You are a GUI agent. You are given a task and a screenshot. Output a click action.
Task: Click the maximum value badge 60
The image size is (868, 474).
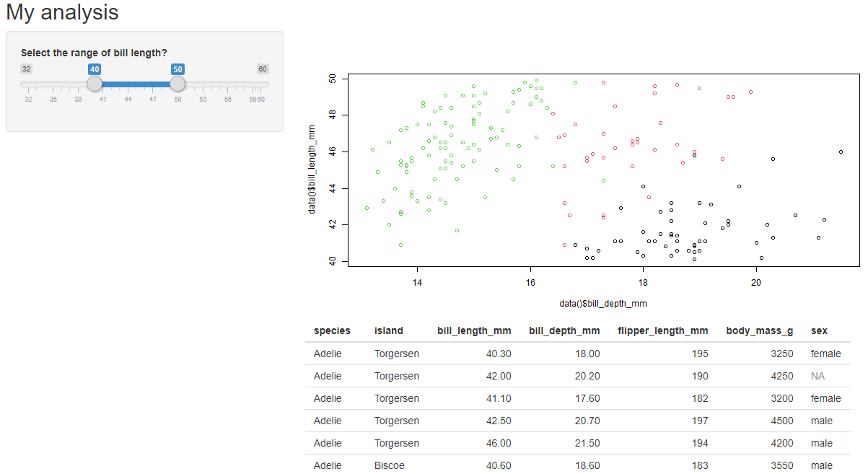[263, 69]
